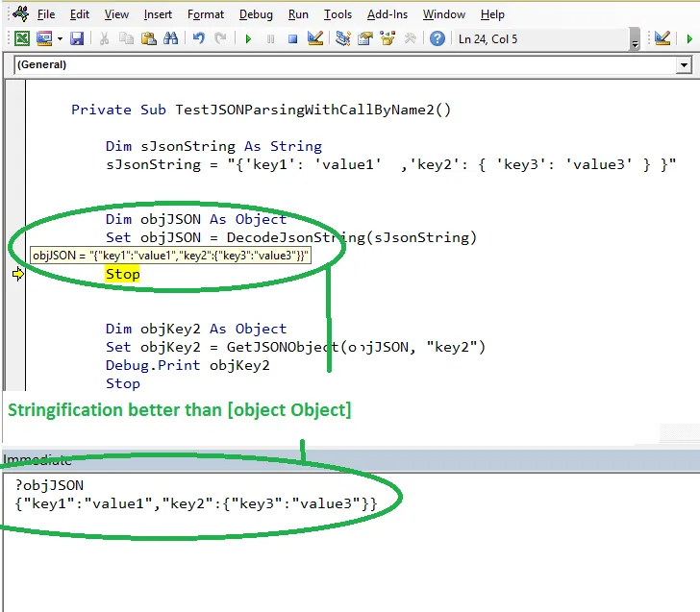Click the Immediate window title bar

pos(350,460)
